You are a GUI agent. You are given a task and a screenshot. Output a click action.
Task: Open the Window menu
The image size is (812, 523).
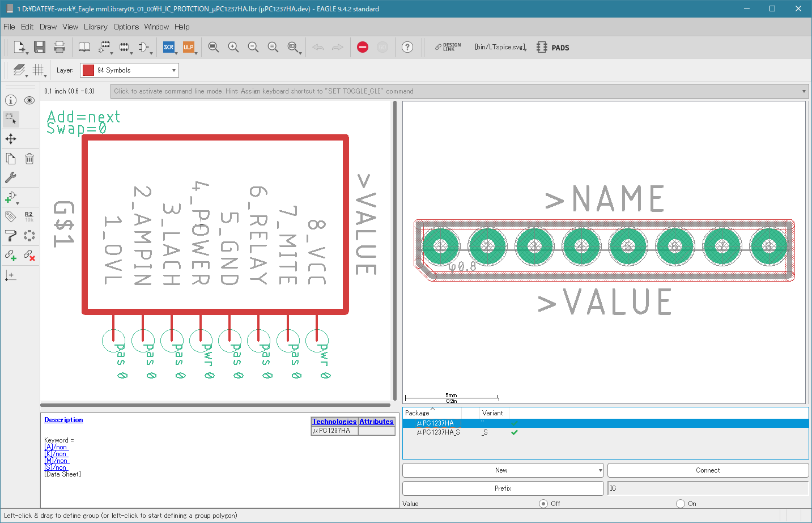(156, 27)
